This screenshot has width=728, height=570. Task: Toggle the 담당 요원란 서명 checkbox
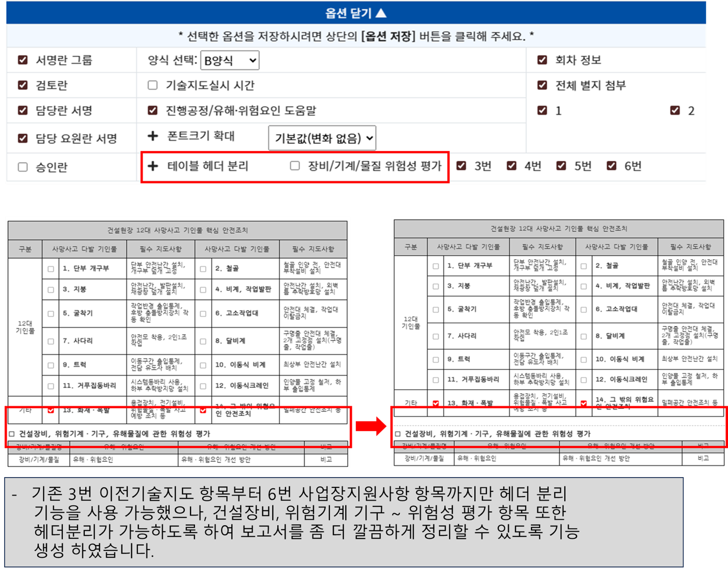click(22, 138)
